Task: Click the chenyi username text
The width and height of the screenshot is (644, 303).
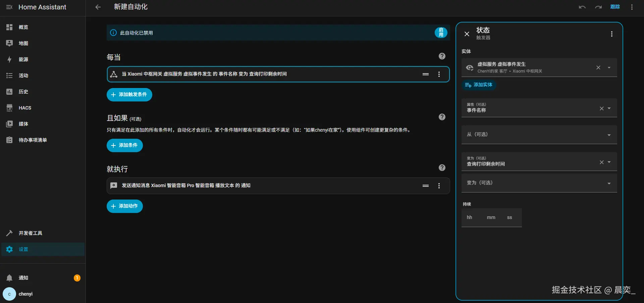Action: (25, 294)
